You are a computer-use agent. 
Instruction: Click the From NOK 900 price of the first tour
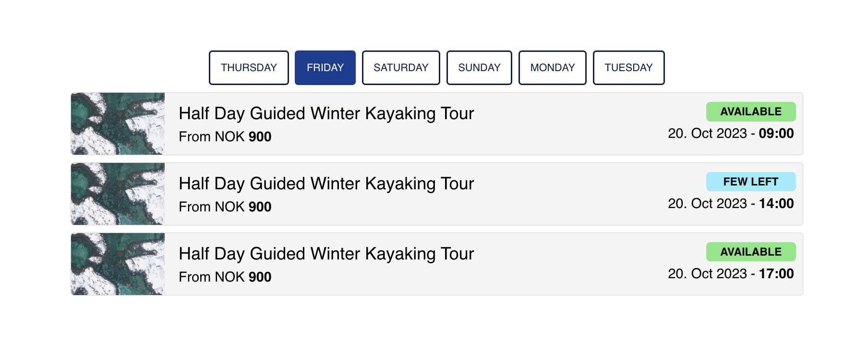[x=225, y=136]
